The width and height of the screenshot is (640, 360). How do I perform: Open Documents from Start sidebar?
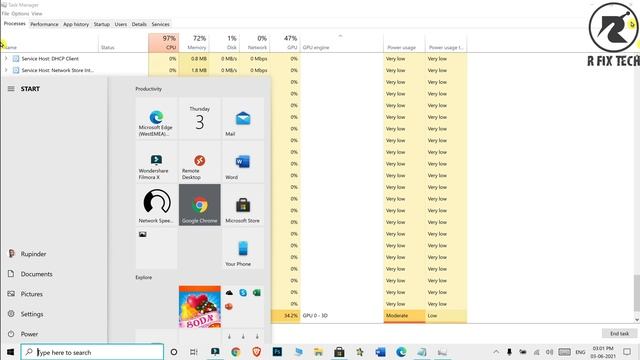click(x=53, y=274)
